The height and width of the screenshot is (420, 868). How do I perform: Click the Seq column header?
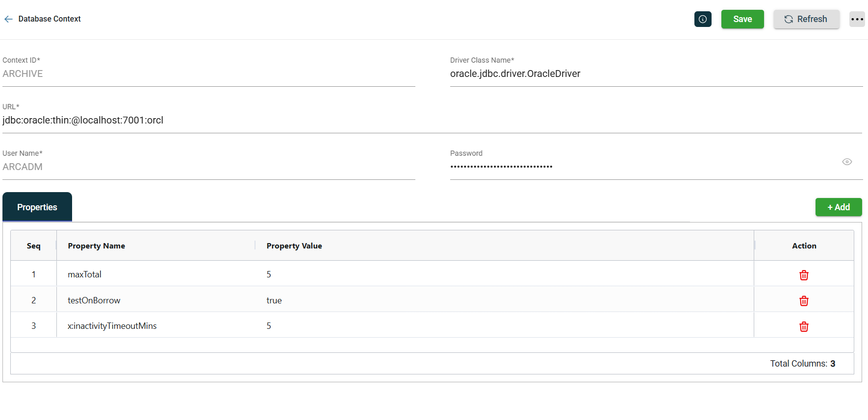33,246
